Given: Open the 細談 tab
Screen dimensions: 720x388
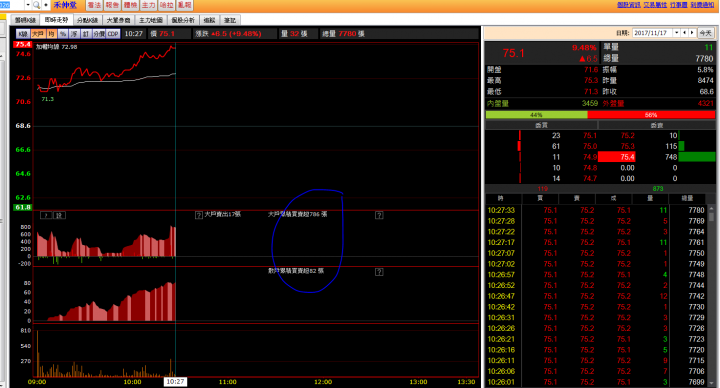Looking at the screenshot, I should tap(209, 20).
